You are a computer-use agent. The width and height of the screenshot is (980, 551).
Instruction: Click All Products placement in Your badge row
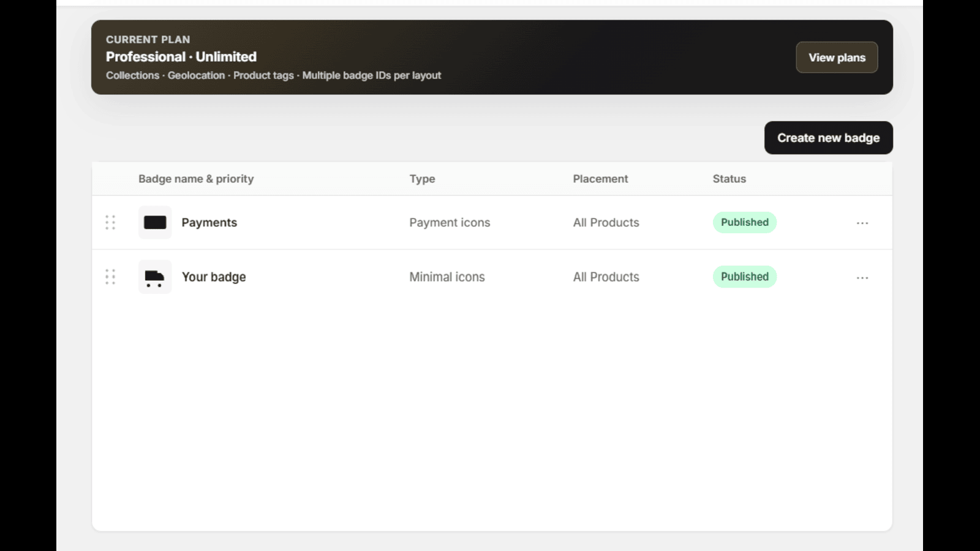[606, 277]
